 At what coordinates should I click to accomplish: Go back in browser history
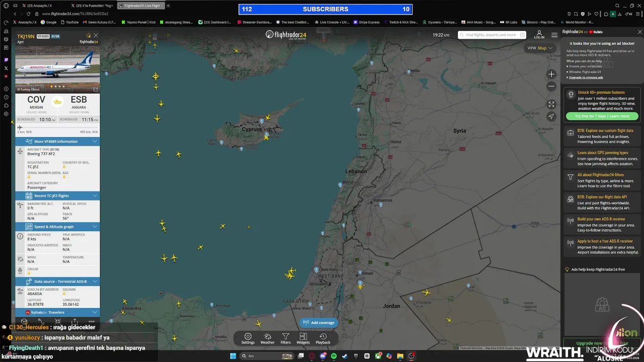click(x=15, y=14)
